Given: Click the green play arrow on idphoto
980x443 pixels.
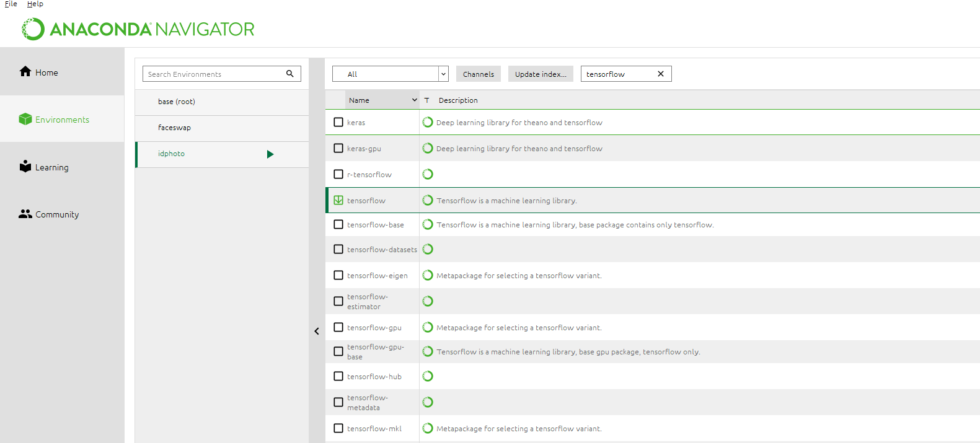Looking at the screenshot, I should coord(270,154).
